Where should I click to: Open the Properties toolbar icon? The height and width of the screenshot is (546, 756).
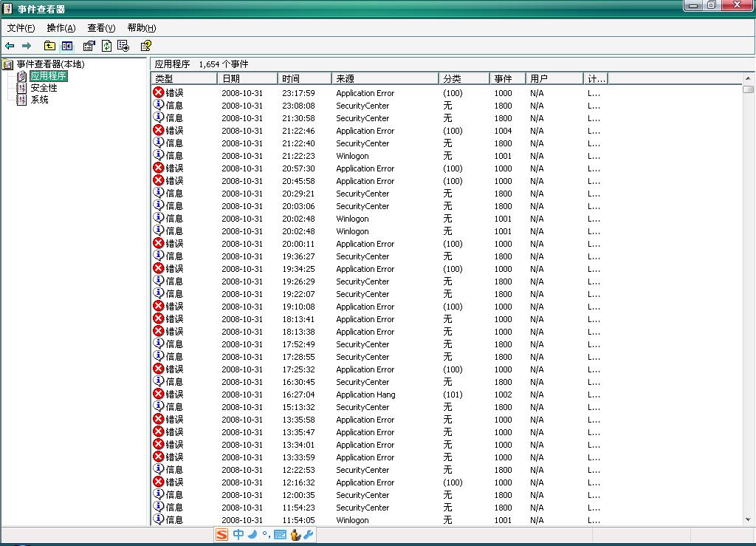(89, 46)
